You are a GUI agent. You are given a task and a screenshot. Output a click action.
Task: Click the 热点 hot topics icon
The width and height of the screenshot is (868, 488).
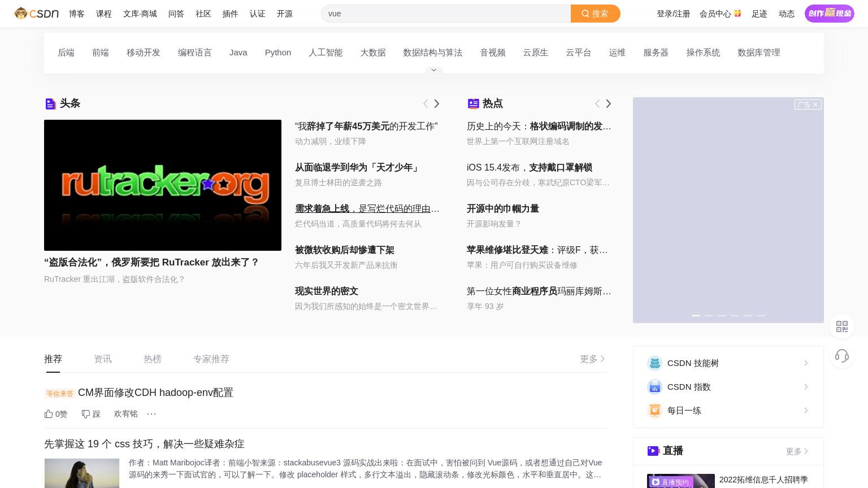474,103
